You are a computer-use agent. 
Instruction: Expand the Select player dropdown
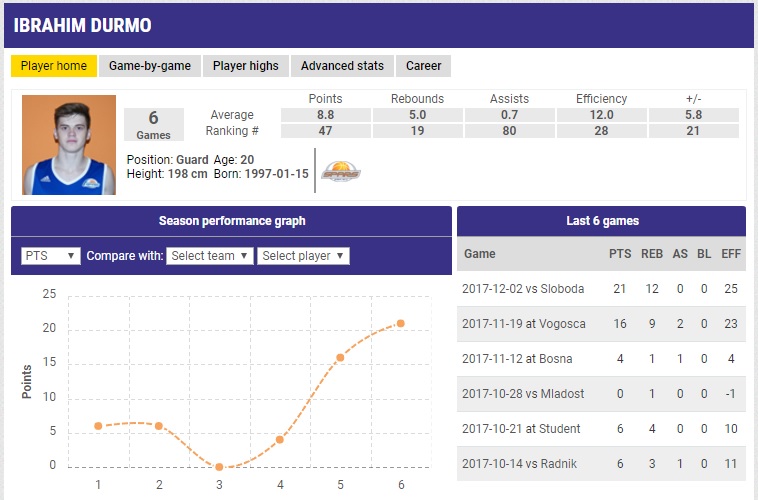(303, 256)
